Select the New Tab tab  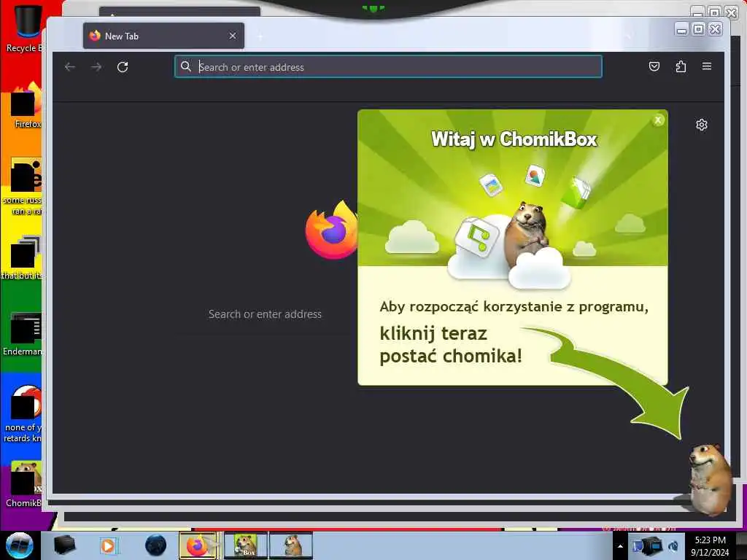click(x=163, y=36)
